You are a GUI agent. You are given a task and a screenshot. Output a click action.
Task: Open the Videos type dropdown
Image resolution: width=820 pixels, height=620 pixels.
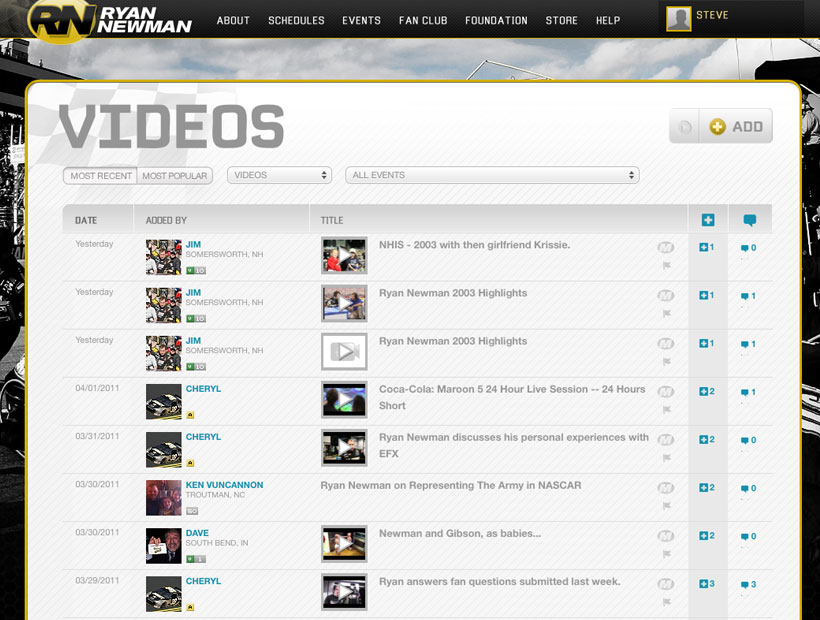(280, 175)
